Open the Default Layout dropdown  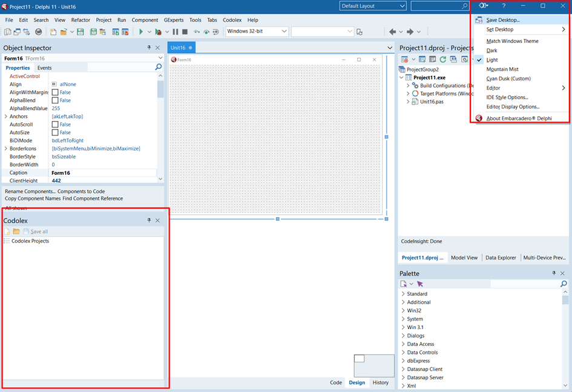[372, 6]
